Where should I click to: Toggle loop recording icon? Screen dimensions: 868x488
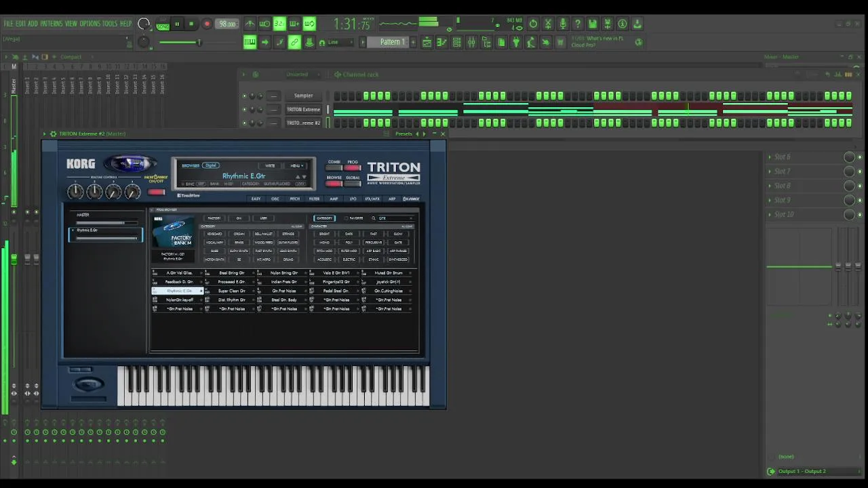[309, 24]
